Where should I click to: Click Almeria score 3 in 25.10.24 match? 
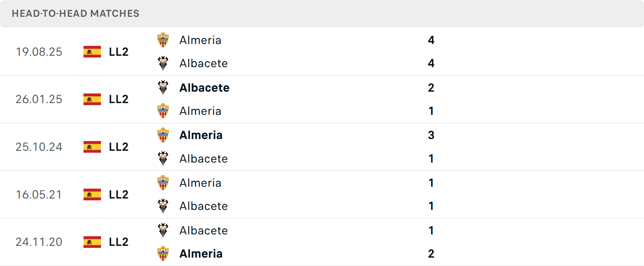[431, 135]
